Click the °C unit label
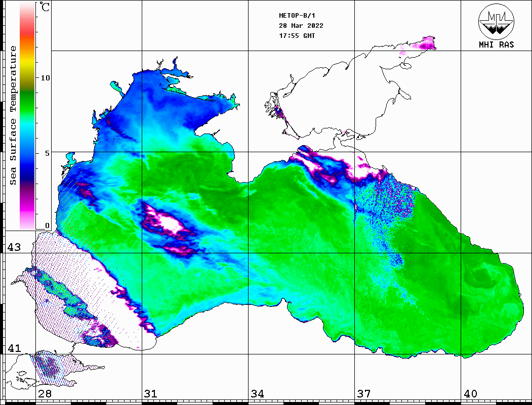 (x=45, y=7)
